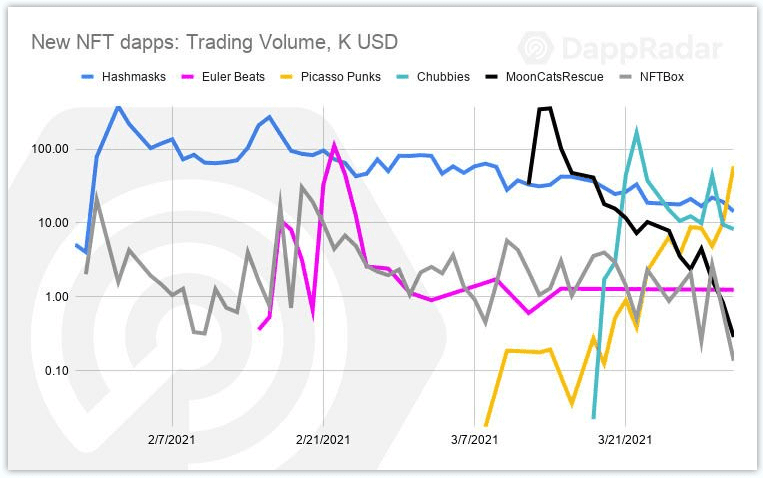Click the Picasso Punks yellow legend swatch

pos(287,77)
